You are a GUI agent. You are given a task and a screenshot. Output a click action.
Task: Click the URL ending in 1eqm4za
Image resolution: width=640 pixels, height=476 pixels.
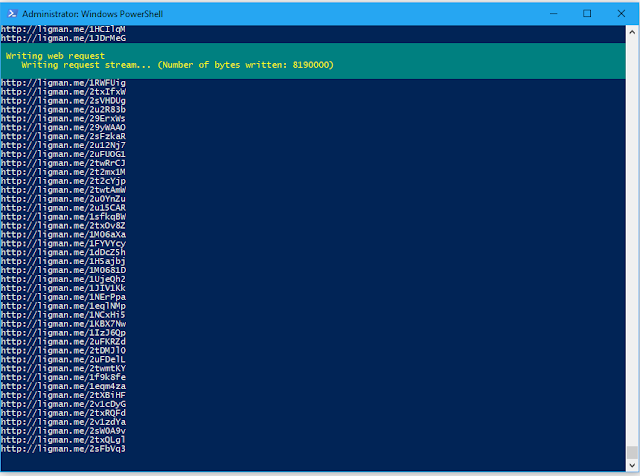63,387
